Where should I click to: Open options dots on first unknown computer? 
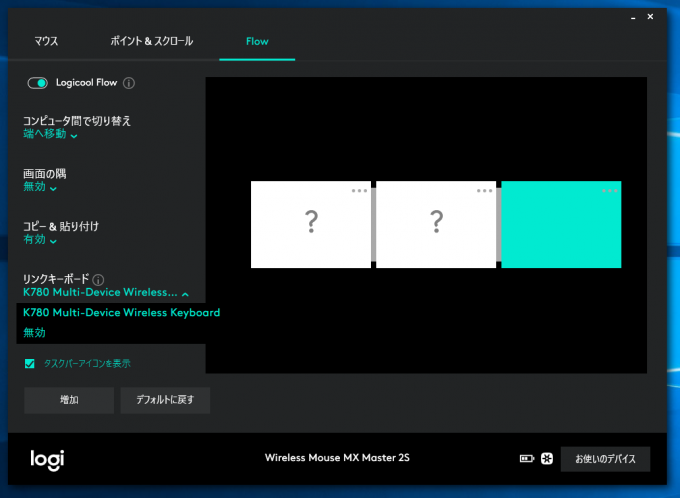359,190
